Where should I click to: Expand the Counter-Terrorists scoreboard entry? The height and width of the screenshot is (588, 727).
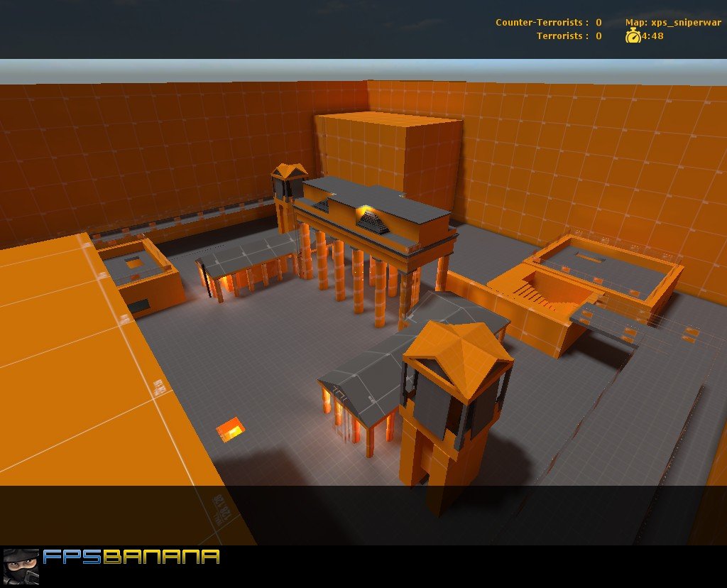pos(547,22)
